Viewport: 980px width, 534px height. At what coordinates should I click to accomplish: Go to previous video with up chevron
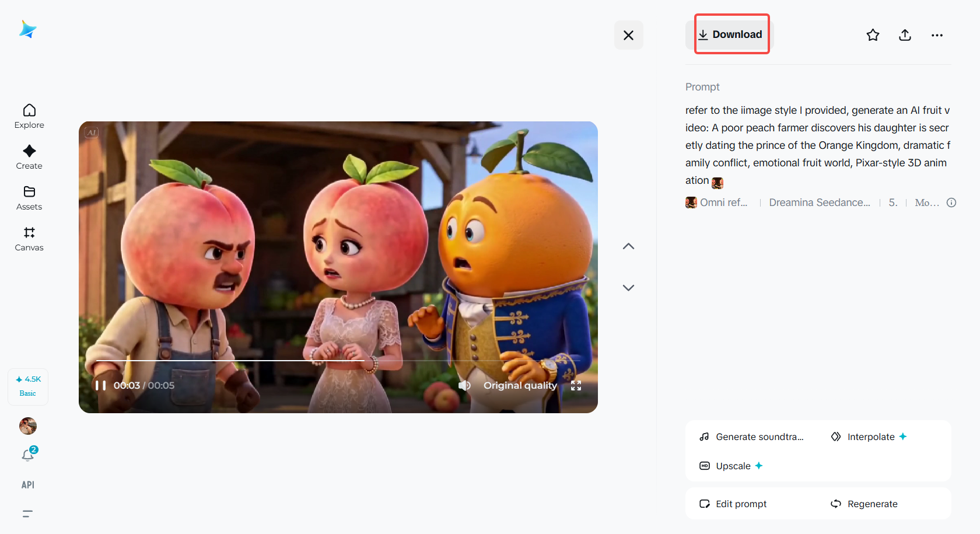click(628, 246)
